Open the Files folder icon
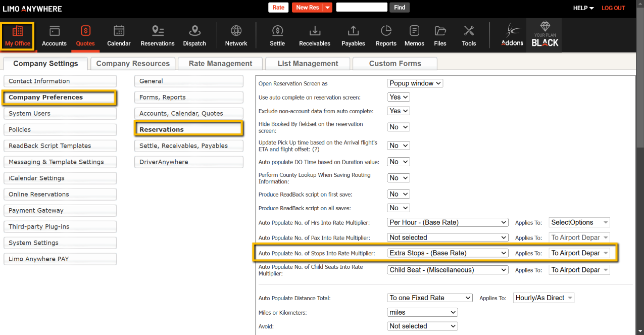The image size is (644, 335). point(440,31)
